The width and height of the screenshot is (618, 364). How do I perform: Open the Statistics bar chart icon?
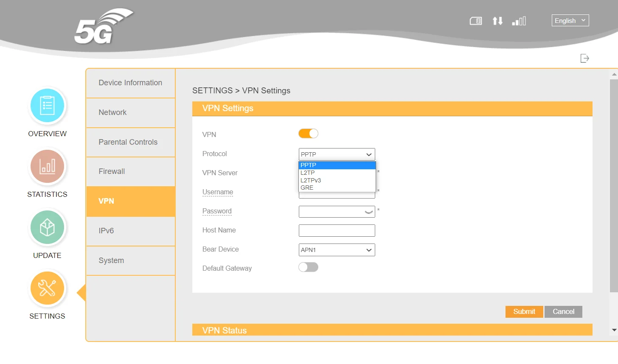click(x=47, y=166)
